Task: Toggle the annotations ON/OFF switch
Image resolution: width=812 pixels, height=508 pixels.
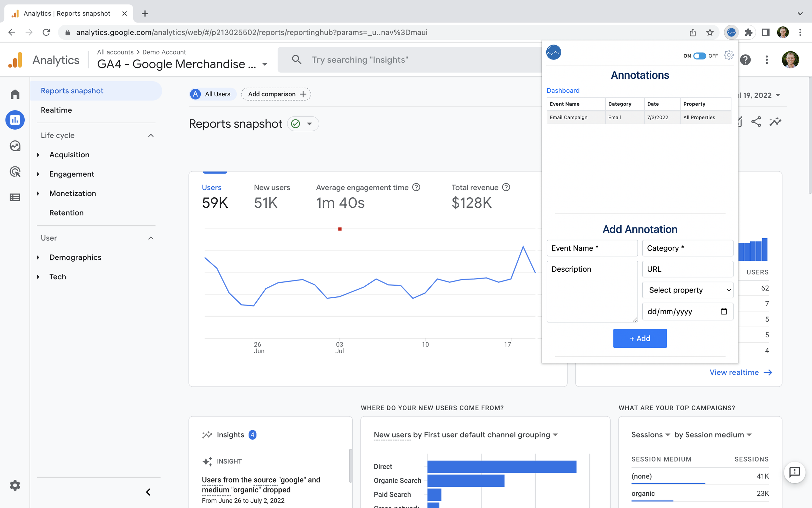Action: click(700, 56)
